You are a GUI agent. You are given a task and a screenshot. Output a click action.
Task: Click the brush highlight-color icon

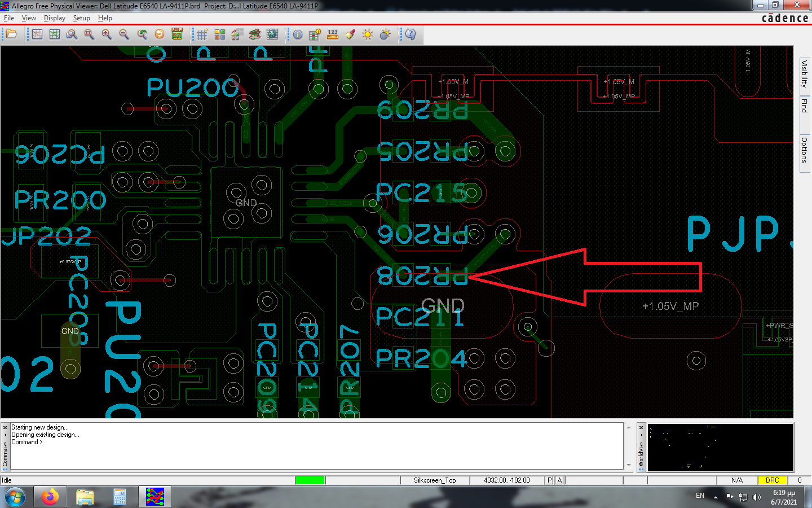[x=350, y=34]
